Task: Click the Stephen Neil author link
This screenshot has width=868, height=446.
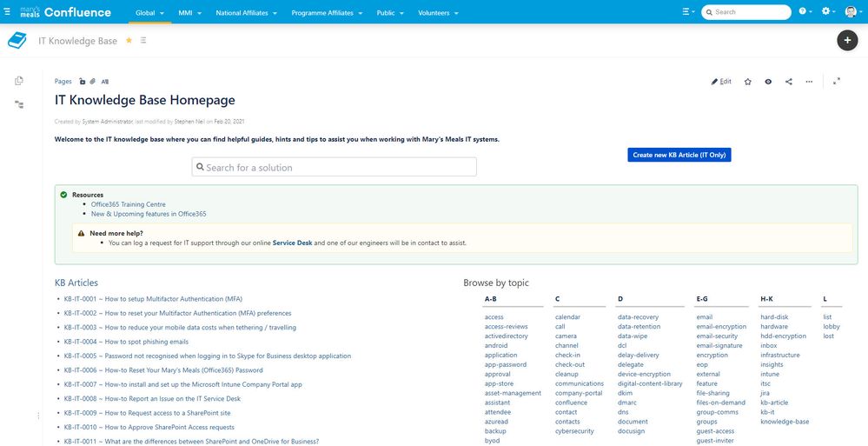Action: (190, 122)
